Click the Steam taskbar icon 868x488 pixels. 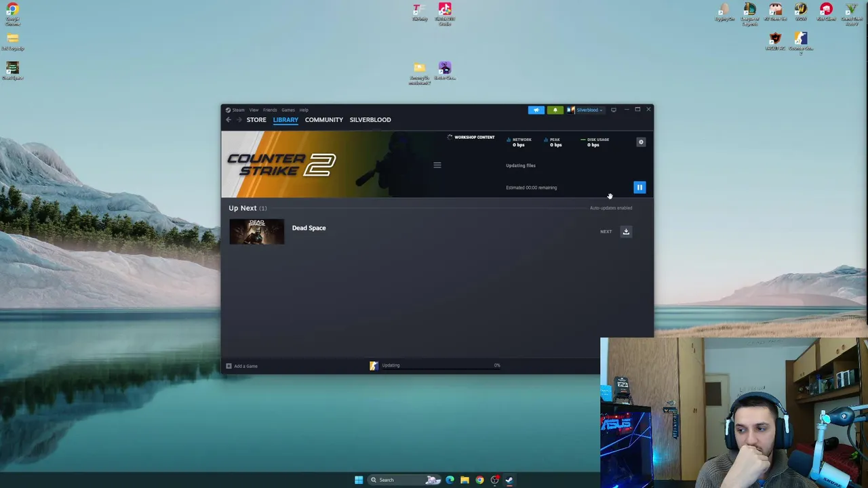tap(509, 480)
